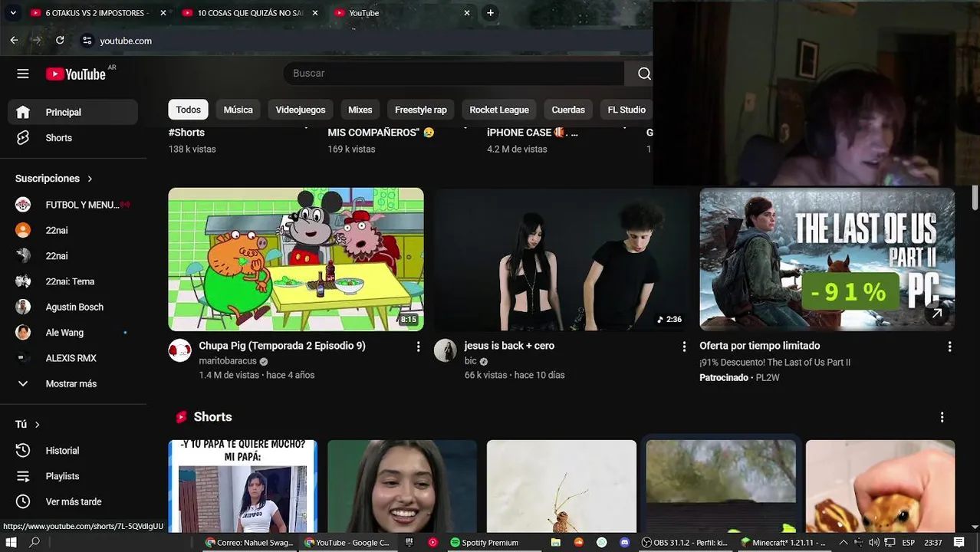Click Oferta por tiempo limitado title

(x=759, y=346)
